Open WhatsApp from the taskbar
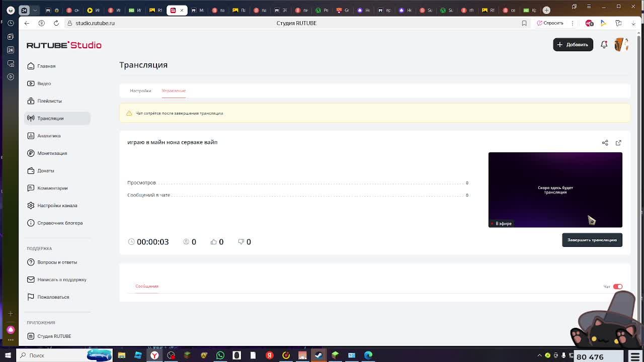The height and width of the screenshot is (362, 644). [220, 355]
